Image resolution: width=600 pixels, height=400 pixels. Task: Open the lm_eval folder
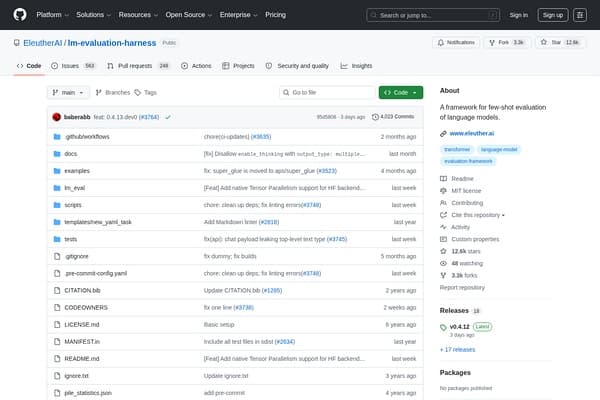[x=75, y=188]
